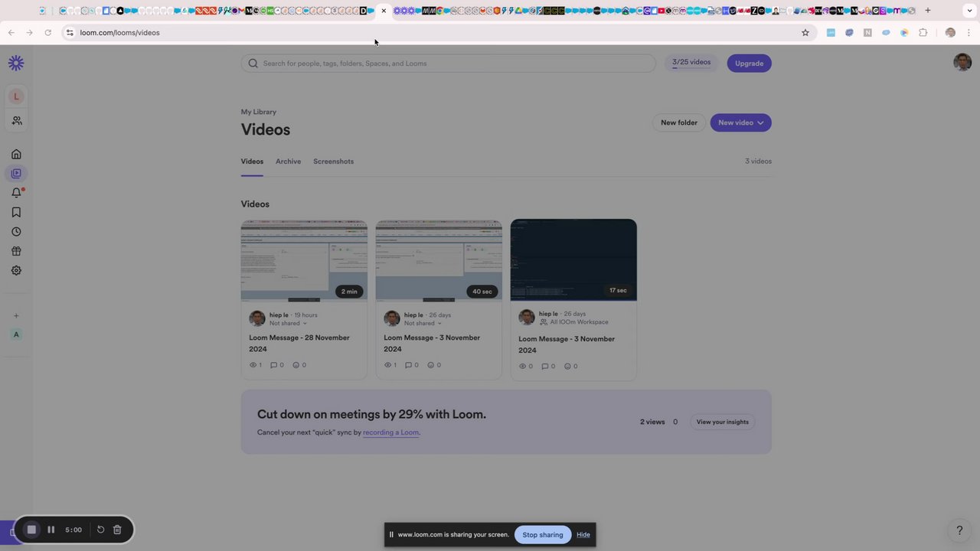
Task: Click the browser address bar URL
Action: point(120,33)
